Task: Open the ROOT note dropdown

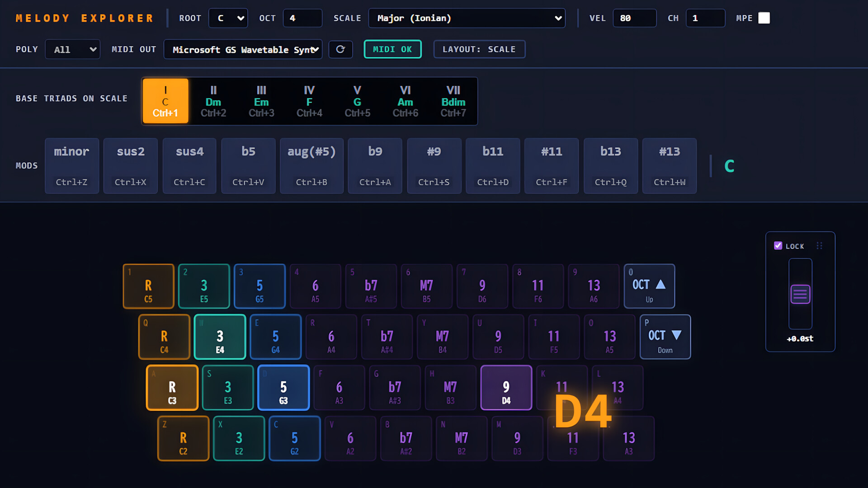Action: [x=228, y=18]
